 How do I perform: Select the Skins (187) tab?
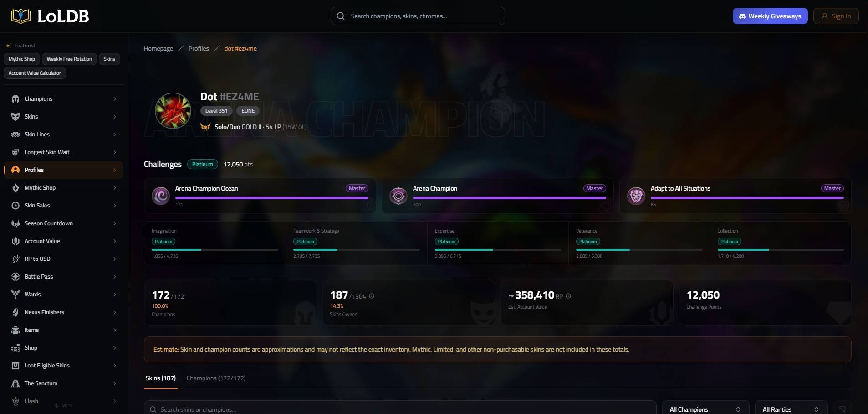point(161,378)
